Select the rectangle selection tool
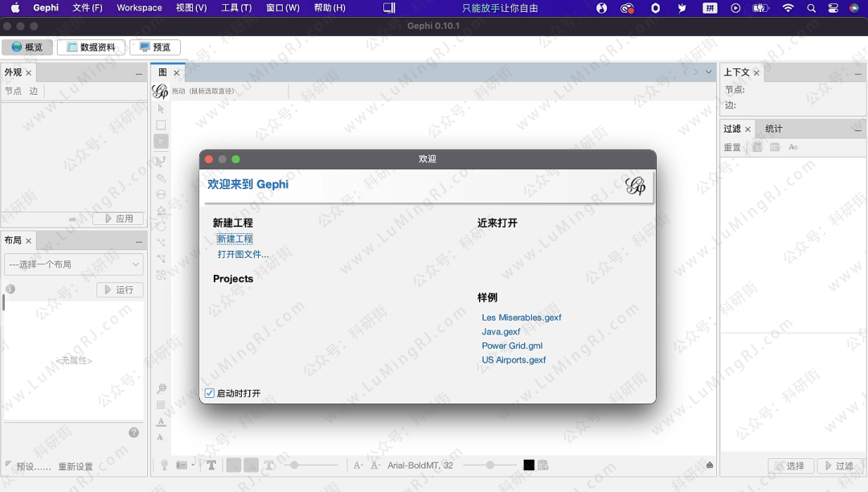Viewport: 868px width, 492px height. pyautogui.click(x=161, y=125)
